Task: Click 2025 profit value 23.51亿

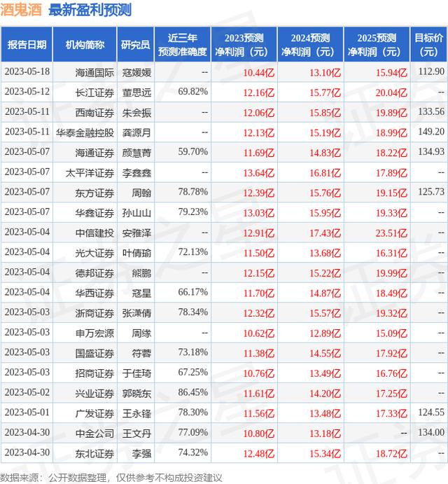Action: pos(391,233)
